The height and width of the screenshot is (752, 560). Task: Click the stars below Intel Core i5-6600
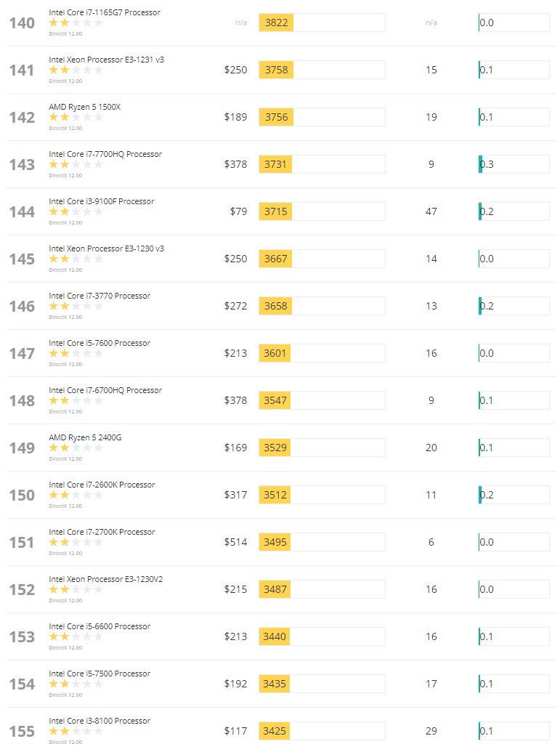(x=76, y=637)
